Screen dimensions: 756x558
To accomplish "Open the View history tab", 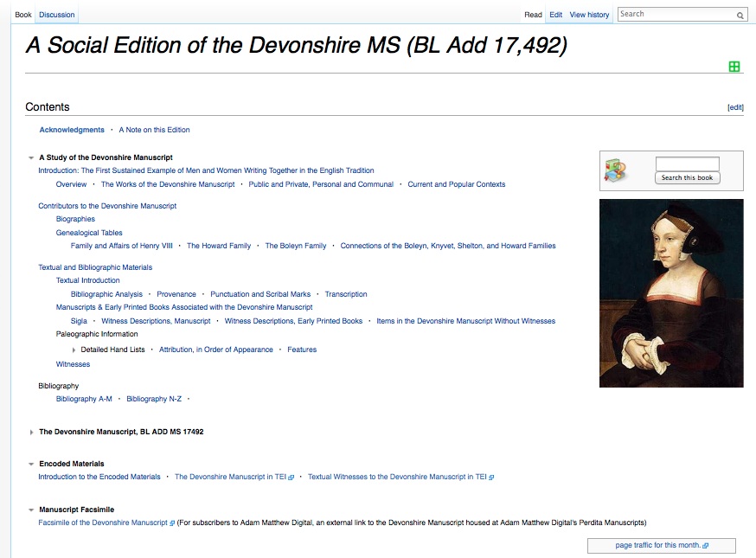I will point(589,15).
